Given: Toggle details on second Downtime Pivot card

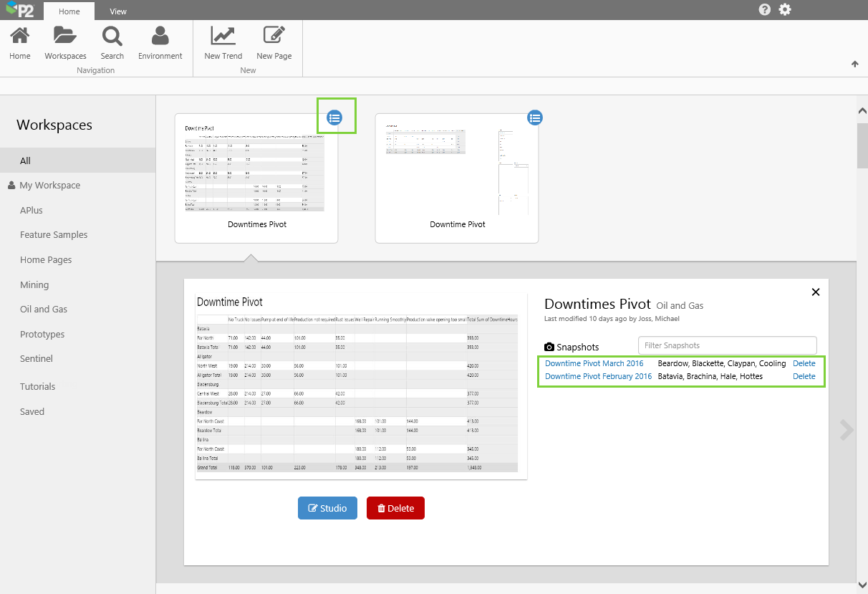Looking at the screenshot, I should 535,118.
